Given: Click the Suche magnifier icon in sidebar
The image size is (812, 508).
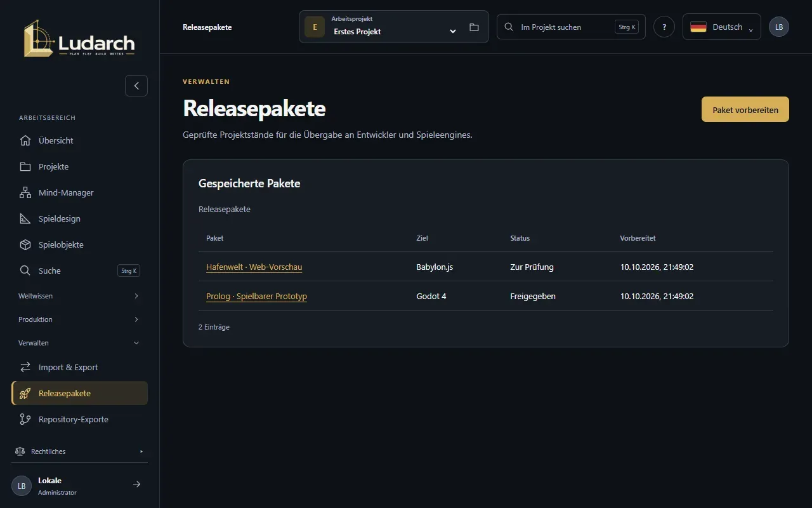Looking at the screenshot, I should (25, 271).
